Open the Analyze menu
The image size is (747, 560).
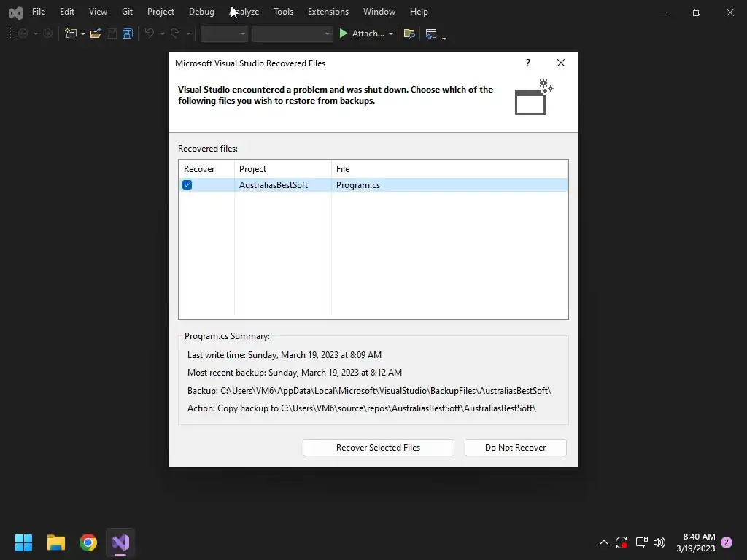pos(244,12)
